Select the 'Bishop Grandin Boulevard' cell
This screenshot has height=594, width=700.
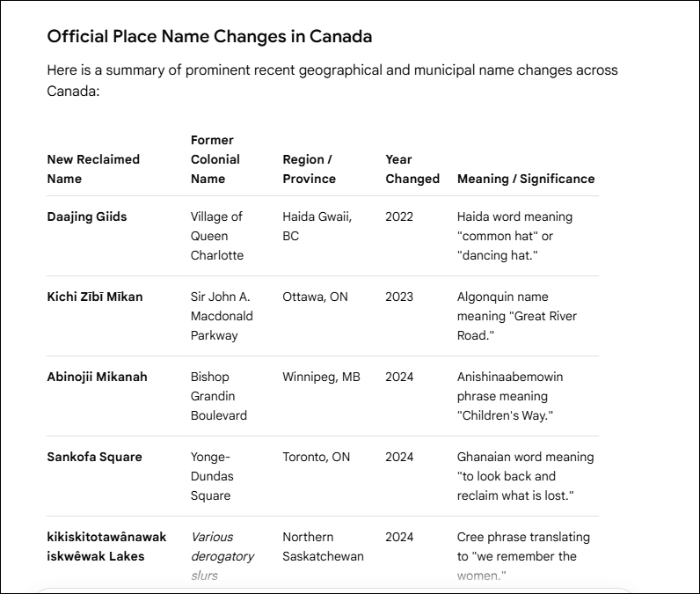point(219,396)
